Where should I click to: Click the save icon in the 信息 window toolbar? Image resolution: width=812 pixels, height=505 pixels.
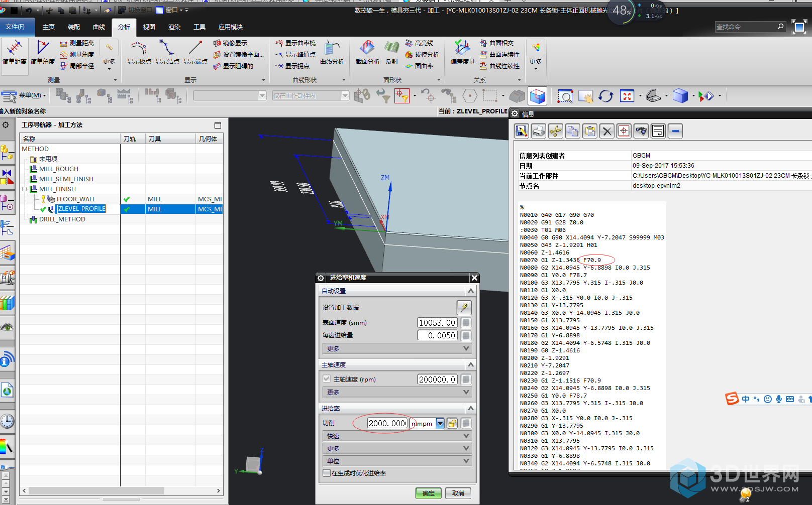pos(522,132)
